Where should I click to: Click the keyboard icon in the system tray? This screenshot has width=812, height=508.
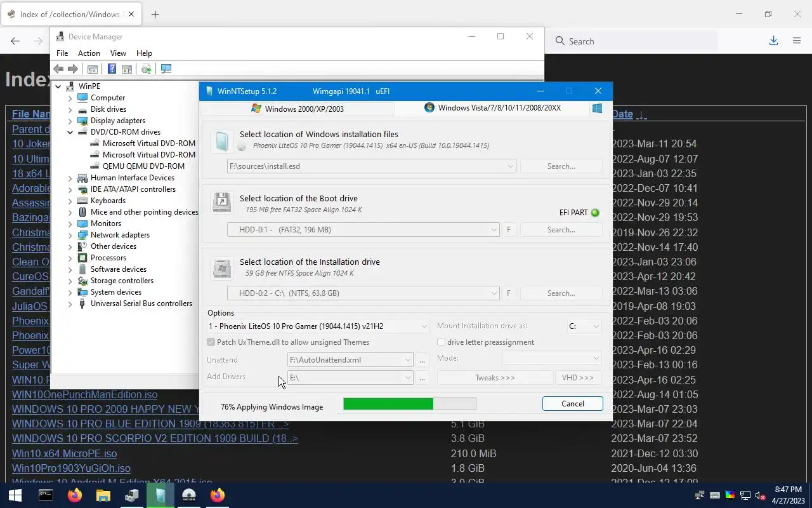[x=714, y=495]
